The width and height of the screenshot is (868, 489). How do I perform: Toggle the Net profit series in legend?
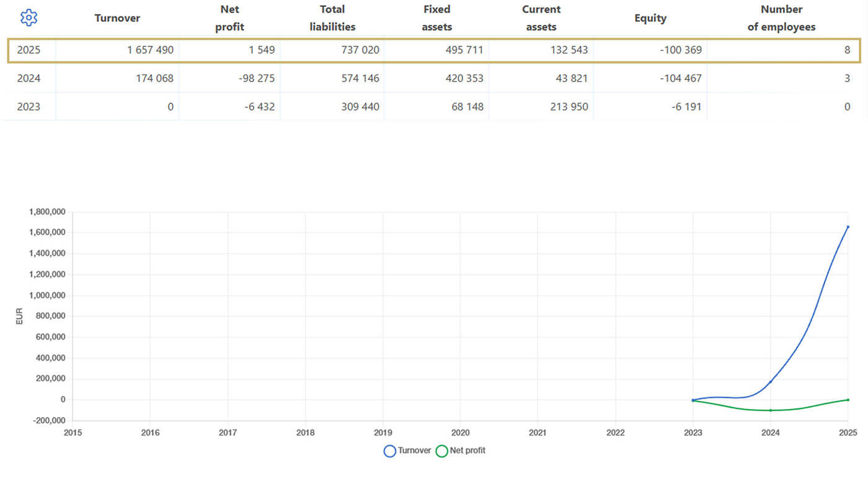click(x=461, y=451)
